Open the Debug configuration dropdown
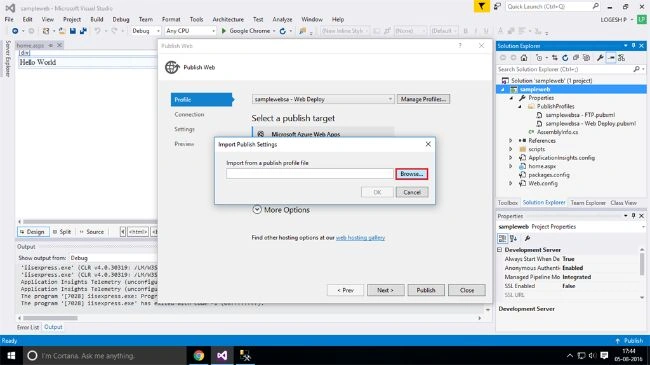The width and height of the screenshot is (650, 365). 146,31
